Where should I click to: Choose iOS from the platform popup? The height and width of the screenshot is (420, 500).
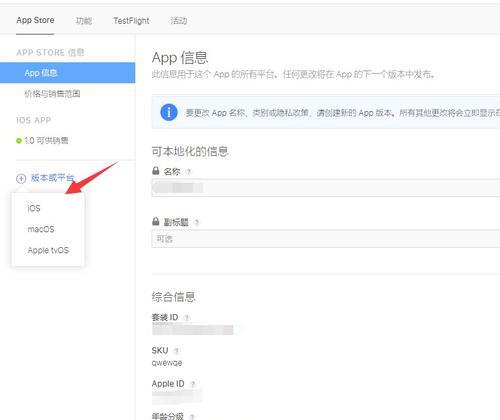34,208
